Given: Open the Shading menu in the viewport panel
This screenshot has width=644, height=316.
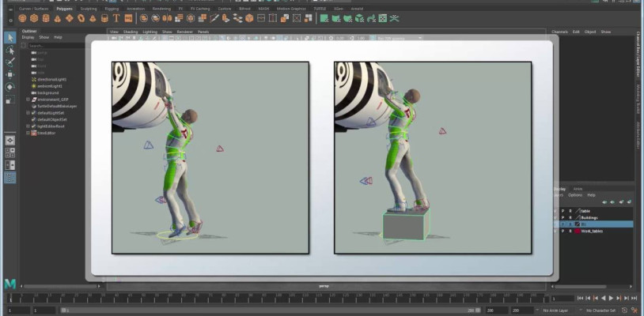Looking at the screenshot, I should click(x=131, y=32).
